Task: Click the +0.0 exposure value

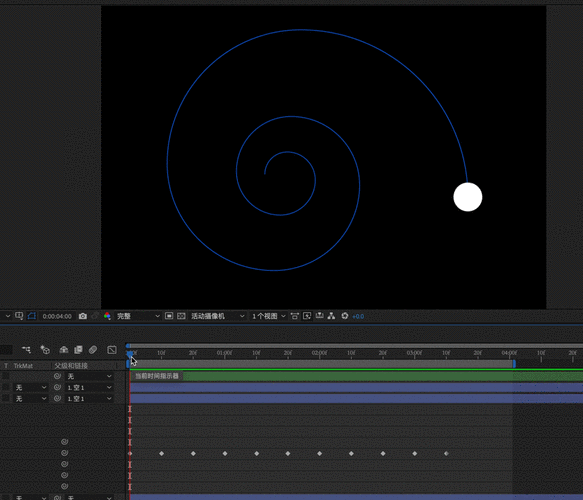Action: (358, 316)
